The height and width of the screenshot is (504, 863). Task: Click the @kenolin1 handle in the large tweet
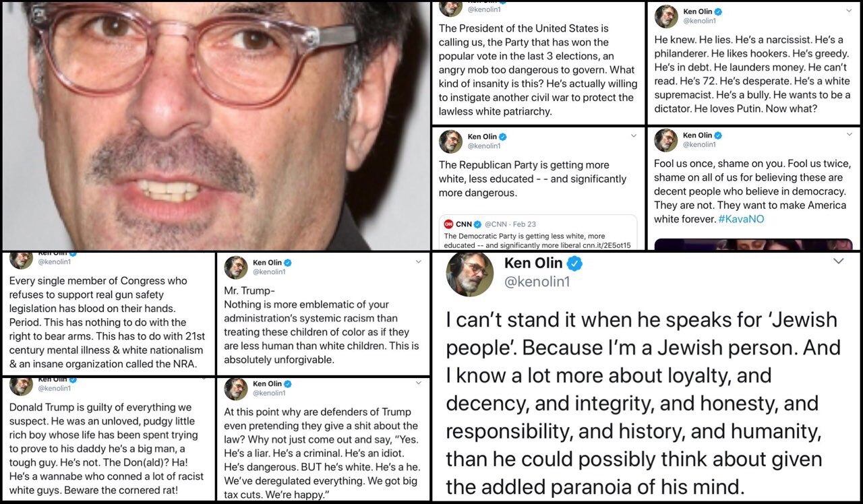pos(537,282)
